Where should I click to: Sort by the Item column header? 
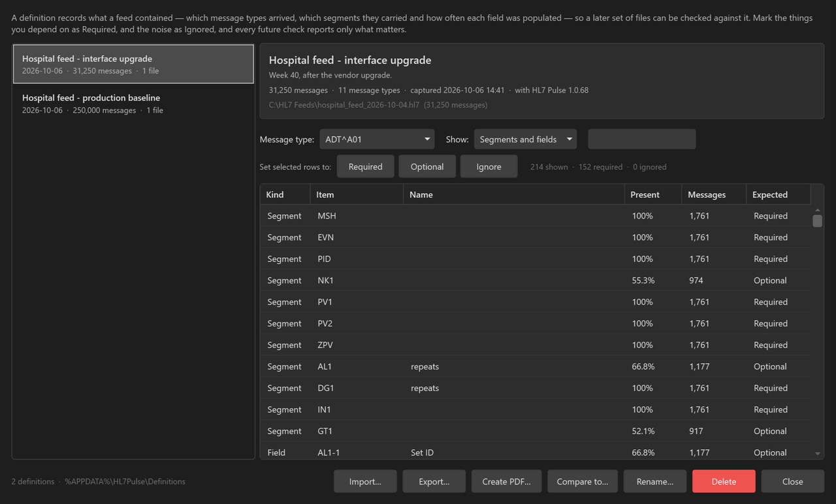357,195
